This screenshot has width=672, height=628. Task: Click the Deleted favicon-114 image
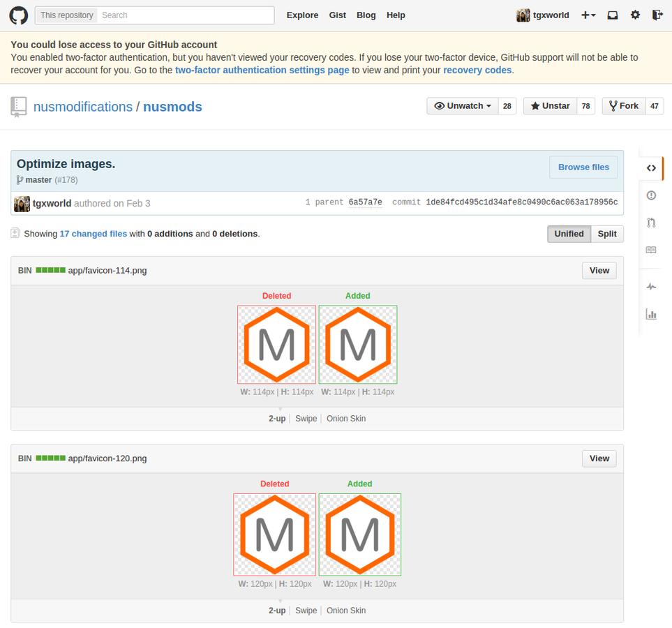click(276, 345)
